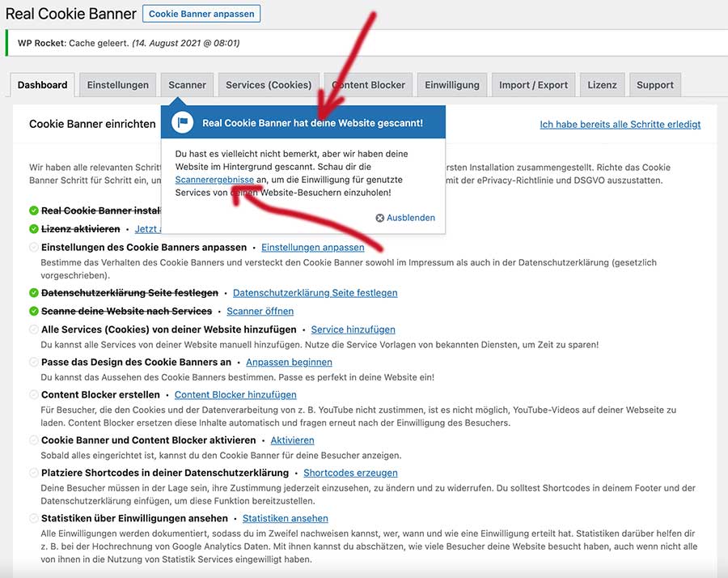
Task: Follow the Content Blocker hinzufügen link
Action: pos(235,394)
